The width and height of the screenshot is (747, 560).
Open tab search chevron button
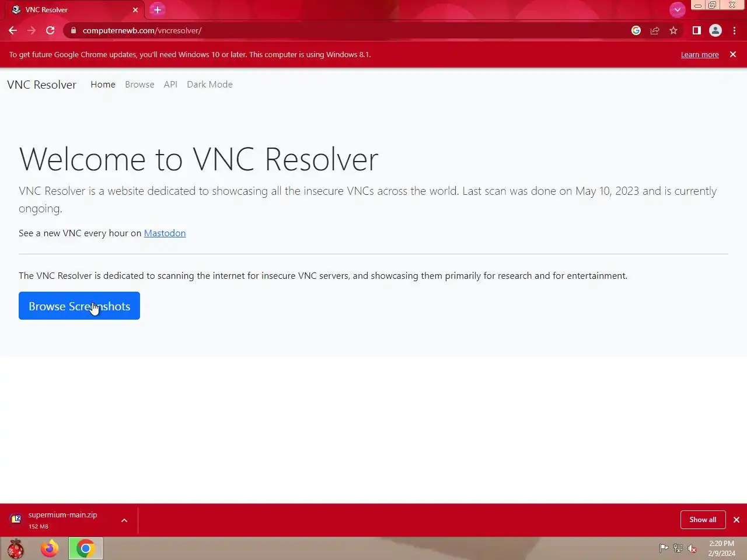click(677, 9)
